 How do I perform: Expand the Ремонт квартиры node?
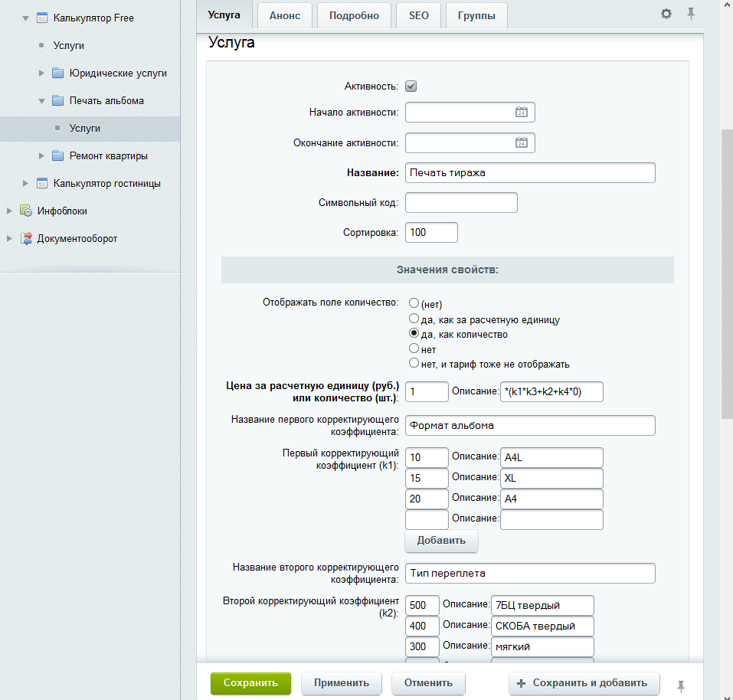tap(41, 155)
